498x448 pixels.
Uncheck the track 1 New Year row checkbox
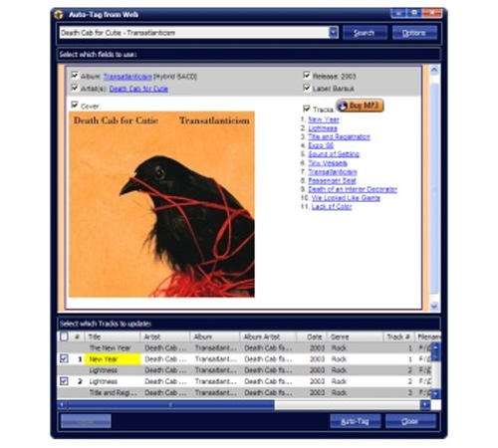tap(64, 358)
